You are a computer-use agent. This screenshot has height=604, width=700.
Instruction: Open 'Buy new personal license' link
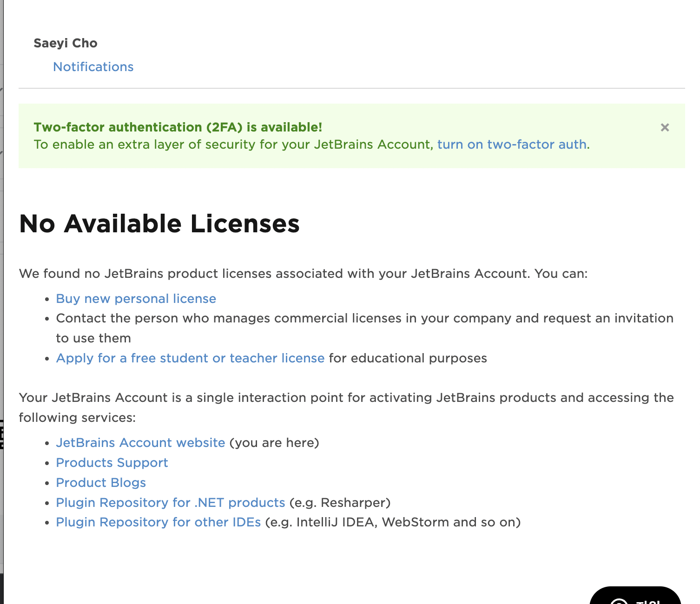coord(136,299)
